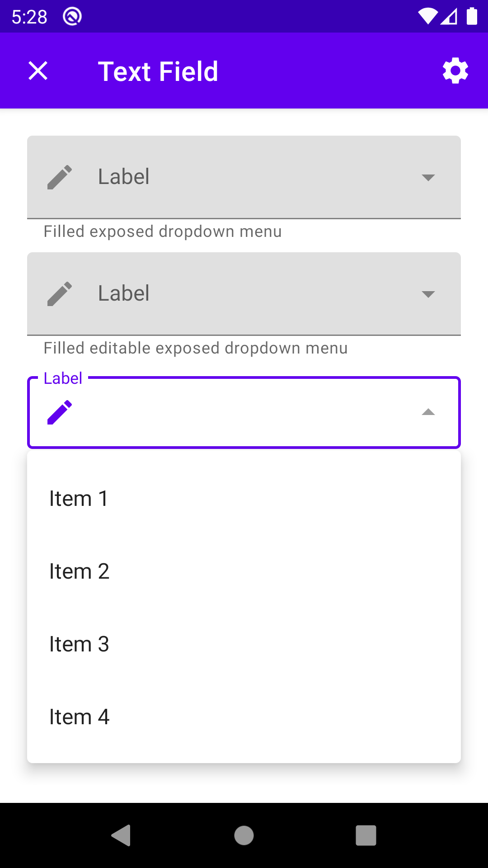Image resolution: width=488 pixels, height=868 pixels.
Task: Collapse the outlined dropdown via its up arrow
Action: click(x=428, y=412)
